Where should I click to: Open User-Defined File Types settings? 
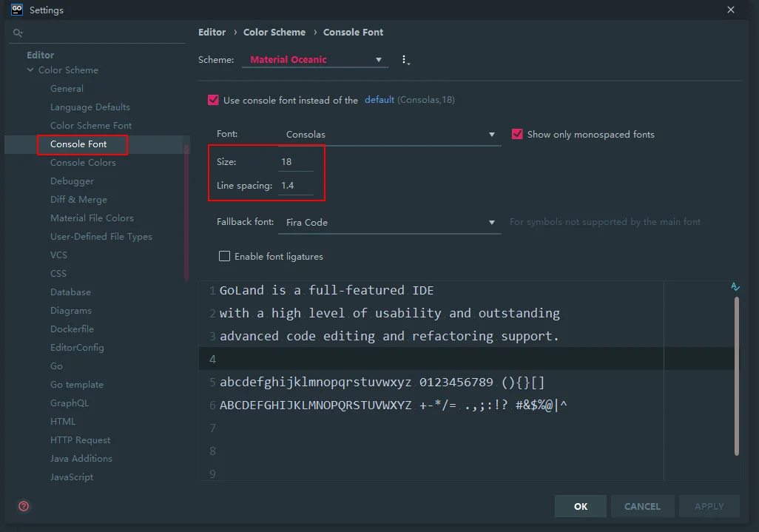(x=101, y=237)
